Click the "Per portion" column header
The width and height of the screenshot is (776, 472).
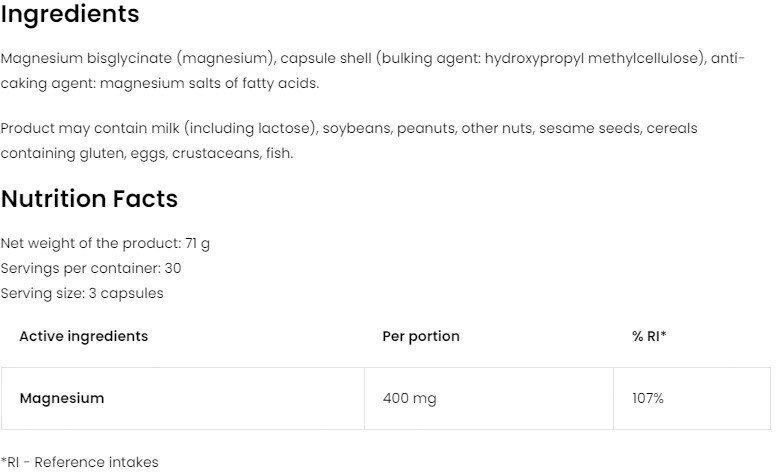(x=421, y=336)
